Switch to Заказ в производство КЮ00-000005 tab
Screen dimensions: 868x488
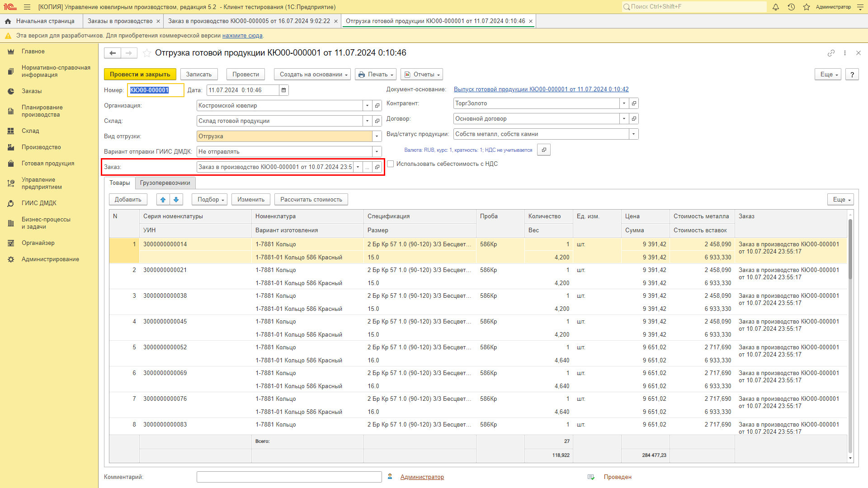click(x=249, y=21)
